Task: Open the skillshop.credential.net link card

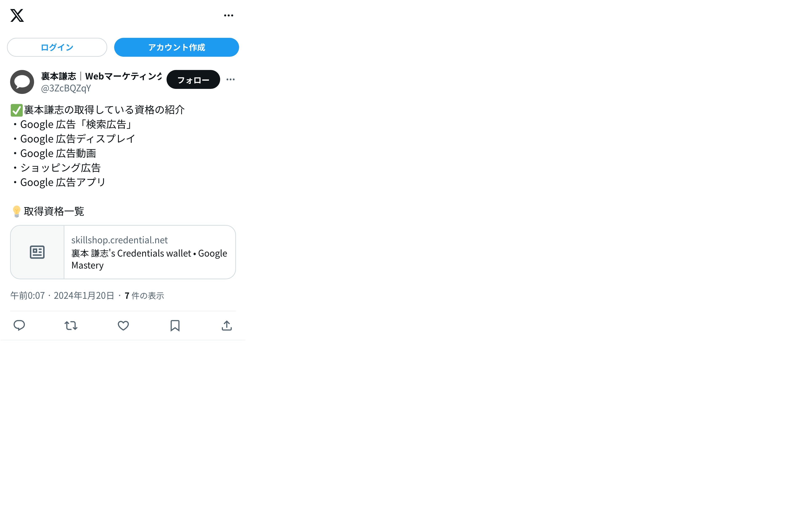Action: [123, 252]
